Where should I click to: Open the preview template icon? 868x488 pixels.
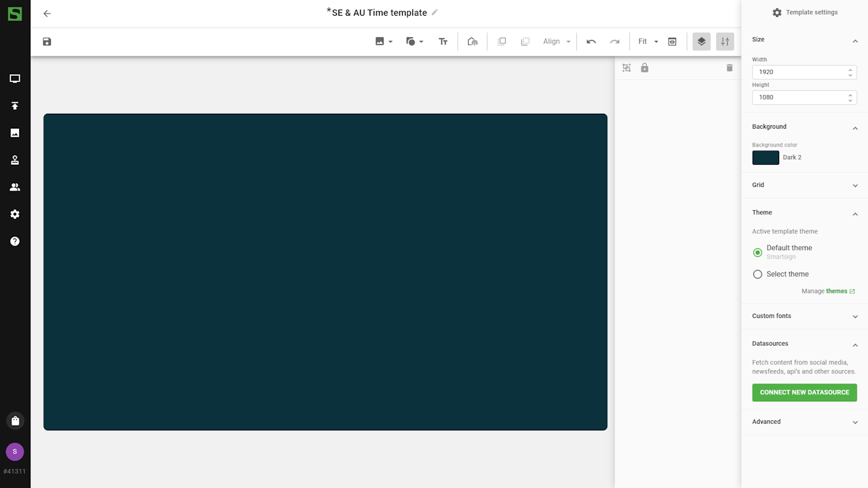point(672,42)
